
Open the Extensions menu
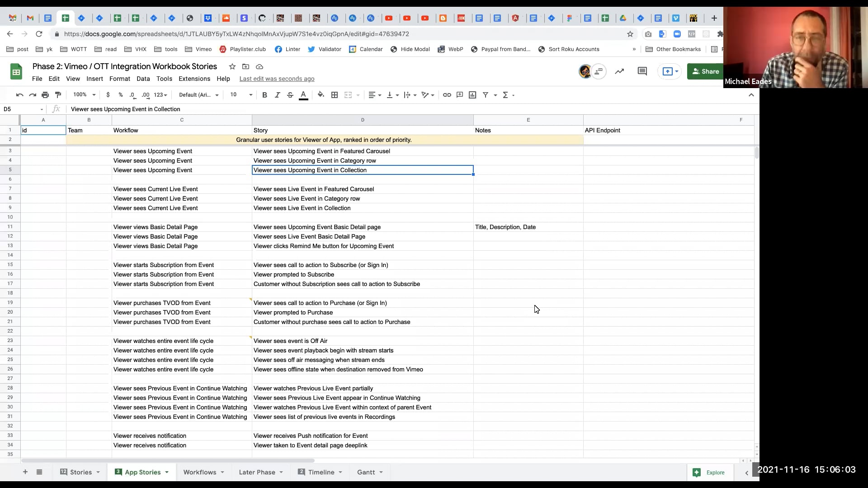(194, 79)
